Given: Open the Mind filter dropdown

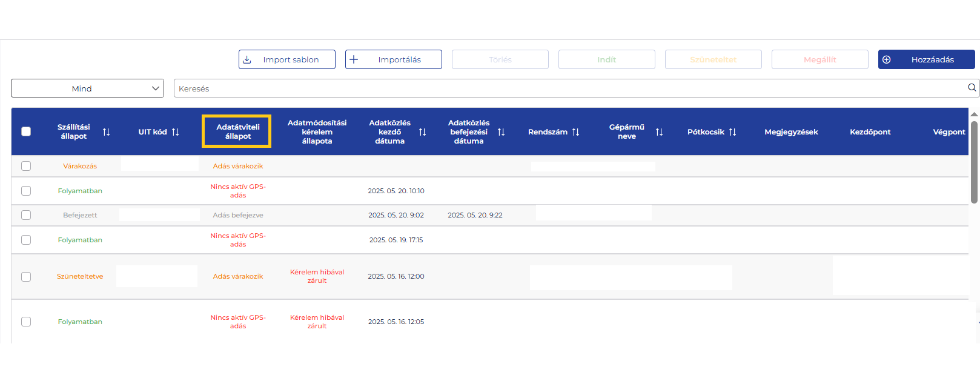Looking at the screenshot, I should tap(87, 88).
